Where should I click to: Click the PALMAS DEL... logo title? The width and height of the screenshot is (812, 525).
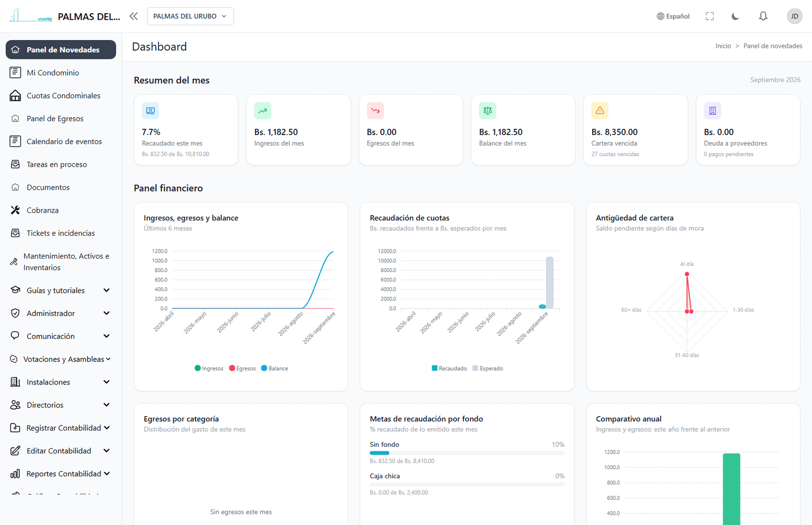[x=89, y=16]
